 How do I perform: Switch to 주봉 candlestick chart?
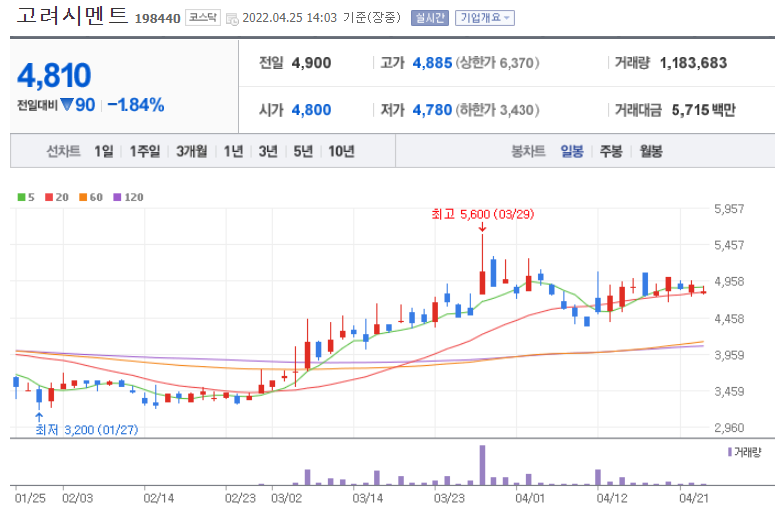pos(611,151)
